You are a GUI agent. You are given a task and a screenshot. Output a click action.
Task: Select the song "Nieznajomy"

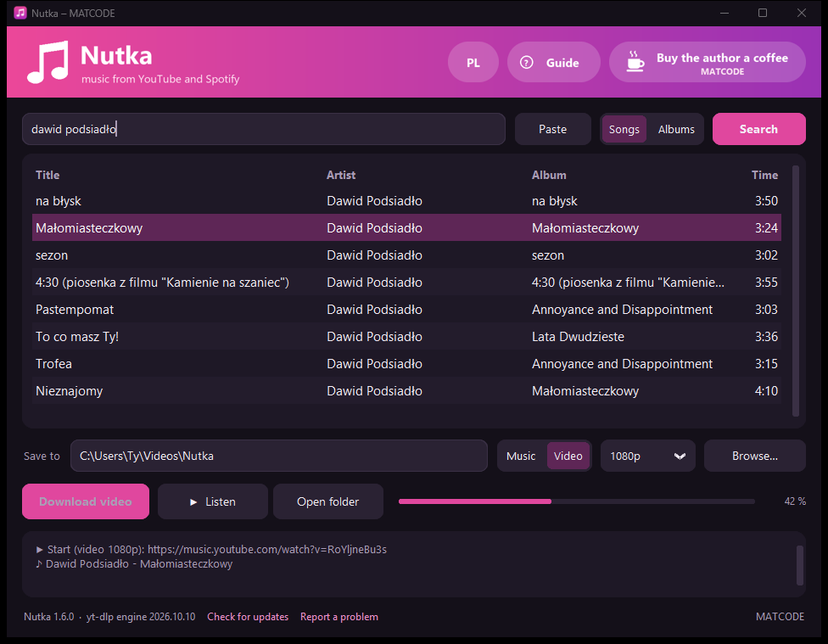pyautogui.click(x=406, y=391)
